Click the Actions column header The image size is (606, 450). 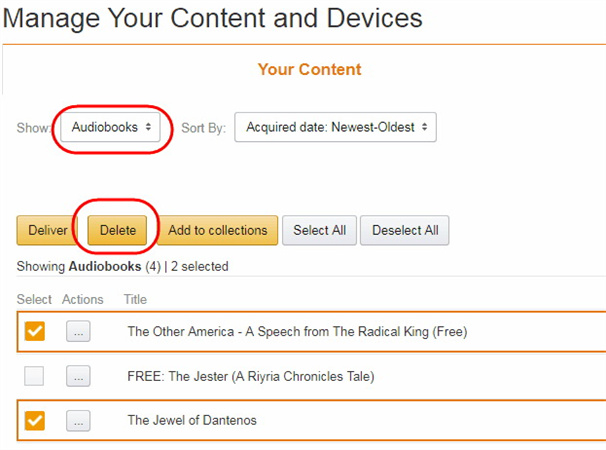pos(83,299)
